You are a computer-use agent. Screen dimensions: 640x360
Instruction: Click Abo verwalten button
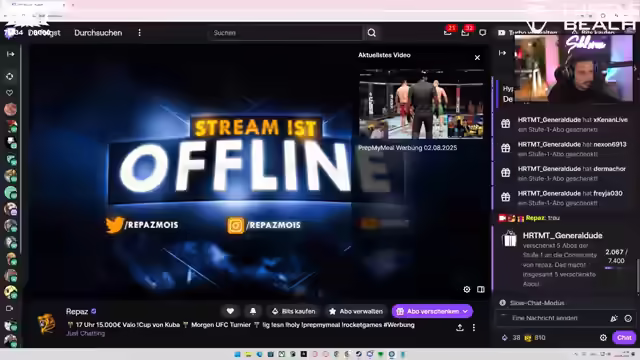coord(356,311)
